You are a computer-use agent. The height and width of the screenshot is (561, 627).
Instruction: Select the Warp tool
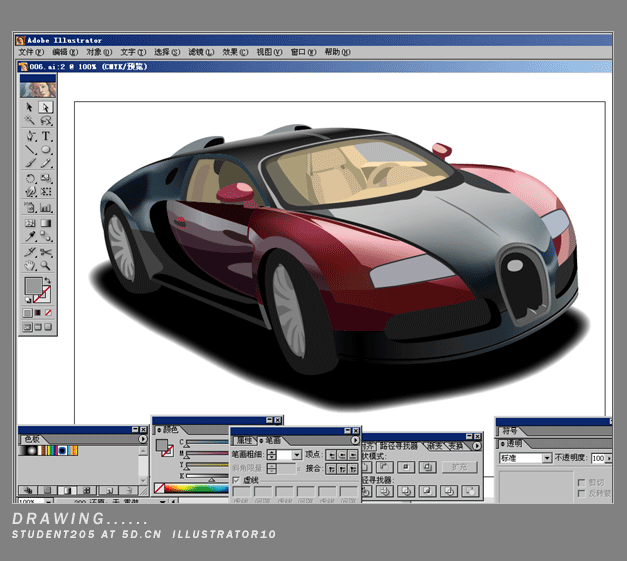tap(30, 192)
